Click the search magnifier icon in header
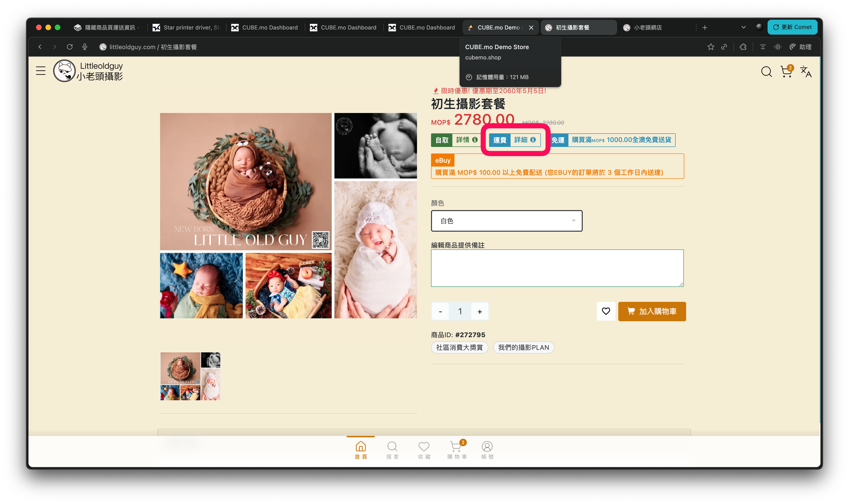Viewport: 849px width, 504px height. coord(766,72)
